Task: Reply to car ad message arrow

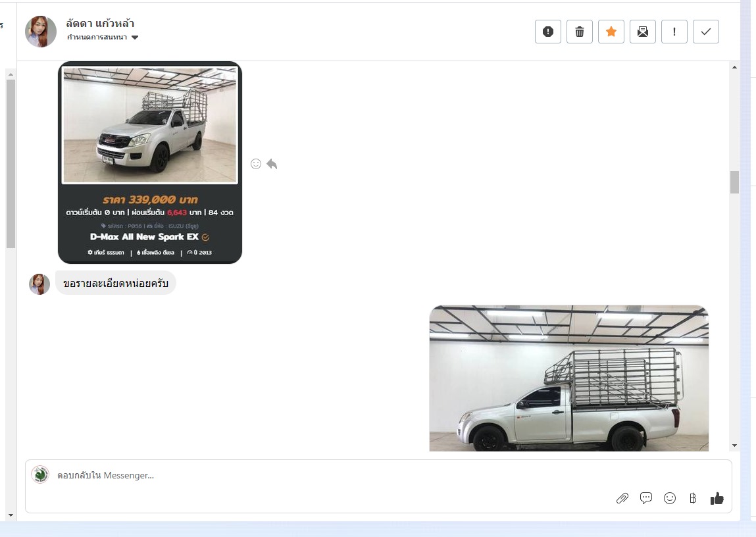Action: (x=272, y=164)
